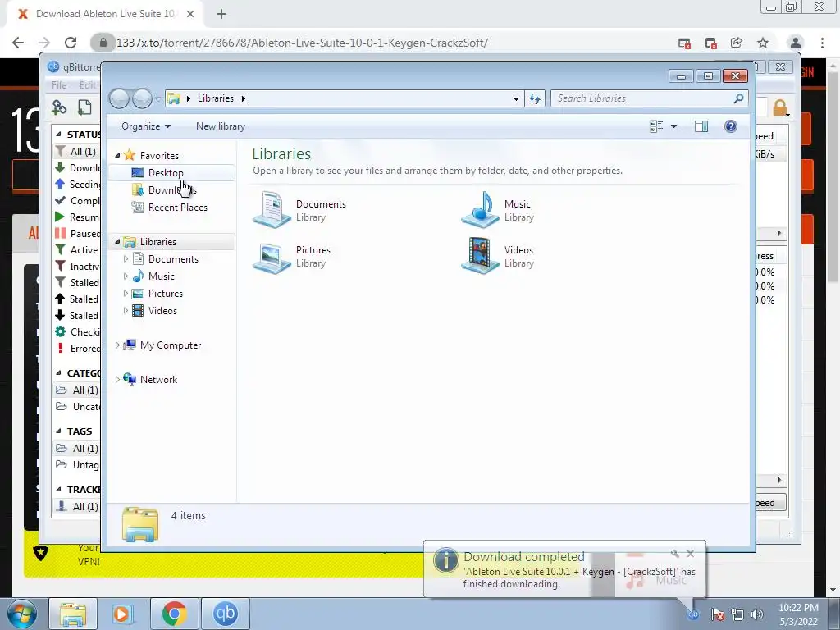Viewport: 840px width, 630px height.
Task: Open the Music library icon
Action: [x=481, y=210]
